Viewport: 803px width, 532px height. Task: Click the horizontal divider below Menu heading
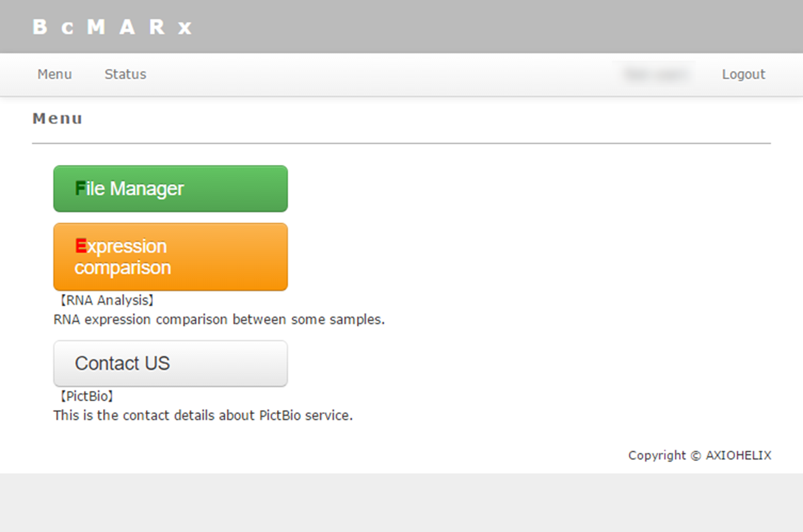[401, 144]
